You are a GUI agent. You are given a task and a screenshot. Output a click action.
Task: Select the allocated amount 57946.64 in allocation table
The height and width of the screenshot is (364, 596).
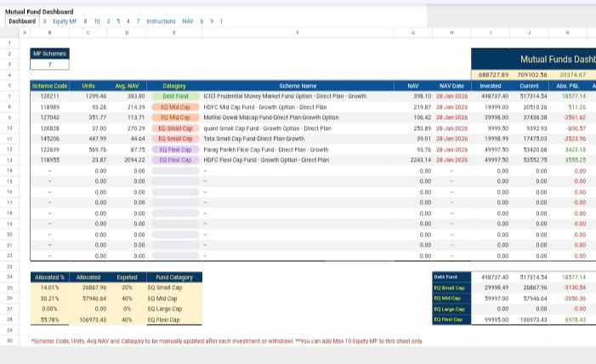(x=88, y=299)
